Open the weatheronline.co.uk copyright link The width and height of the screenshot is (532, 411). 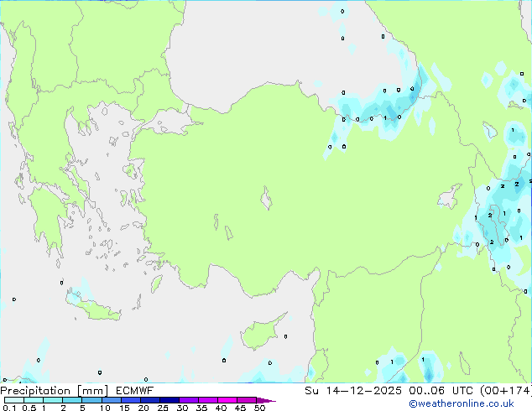click(462, 404)
